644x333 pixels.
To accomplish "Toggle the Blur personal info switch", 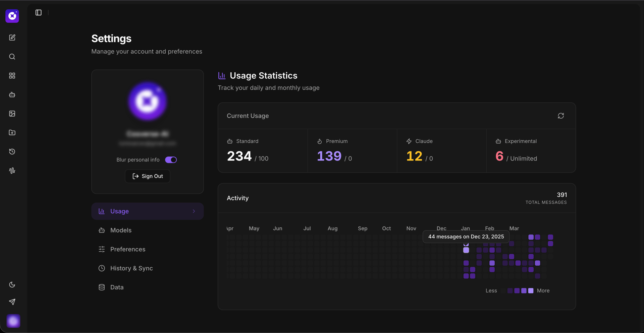I will point(171,159).
